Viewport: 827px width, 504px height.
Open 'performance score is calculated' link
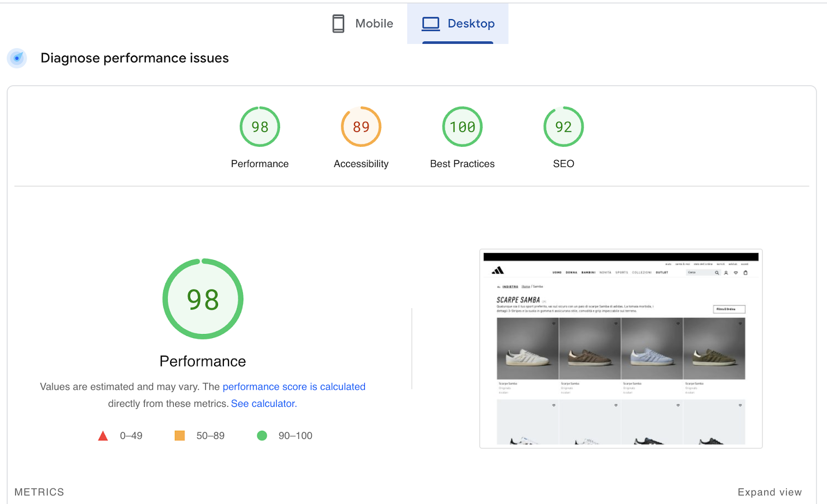[294, 387]
